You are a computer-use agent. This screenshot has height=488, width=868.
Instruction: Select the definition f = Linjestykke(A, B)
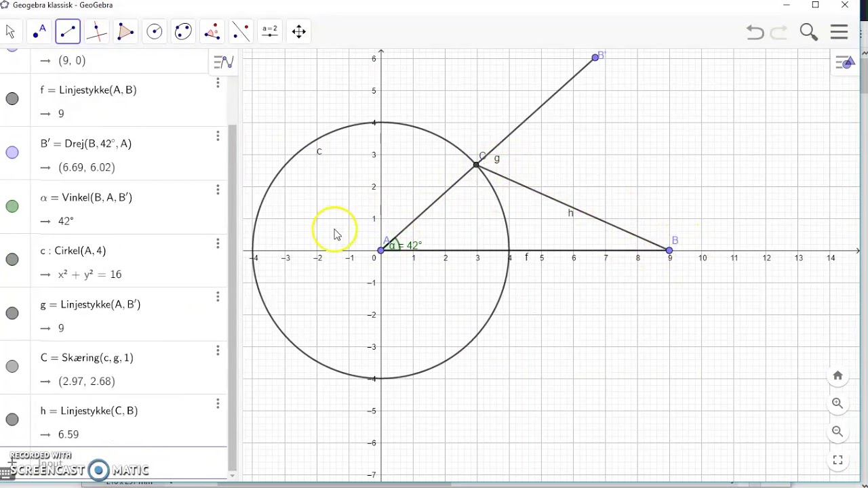point(88,90)
